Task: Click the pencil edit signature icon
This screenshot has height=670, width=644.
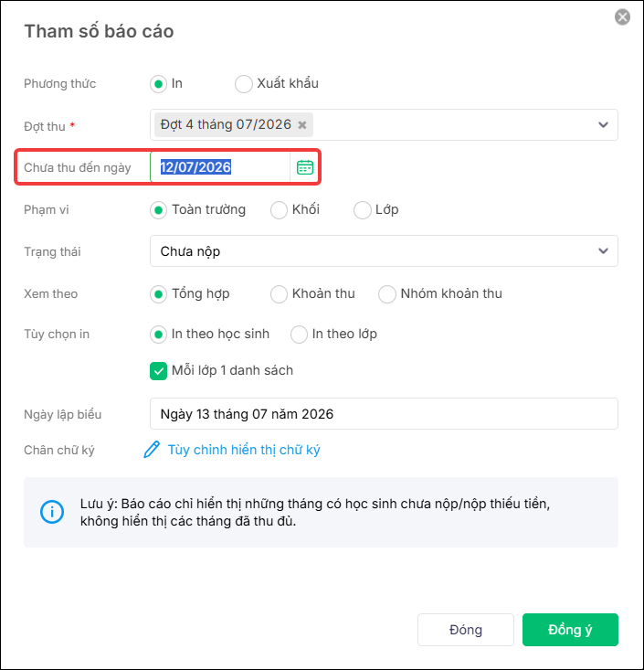Action: (151, 450)
